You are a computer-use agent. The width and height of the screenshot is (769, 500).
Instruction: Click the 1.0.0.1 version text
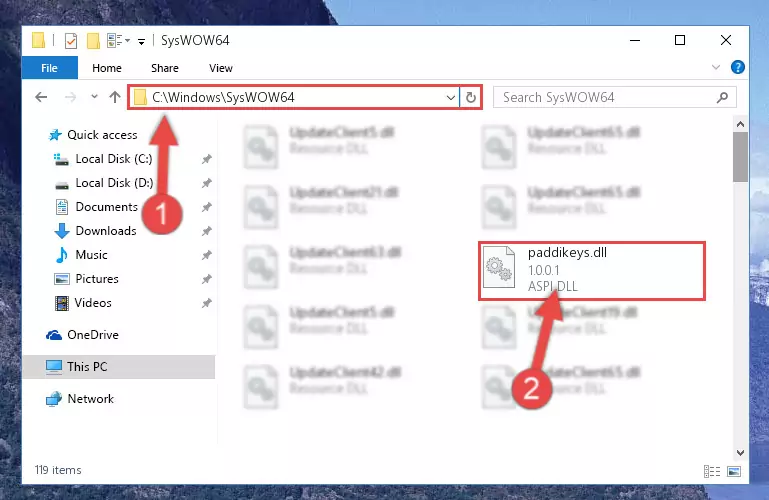(x=544, y=270)
